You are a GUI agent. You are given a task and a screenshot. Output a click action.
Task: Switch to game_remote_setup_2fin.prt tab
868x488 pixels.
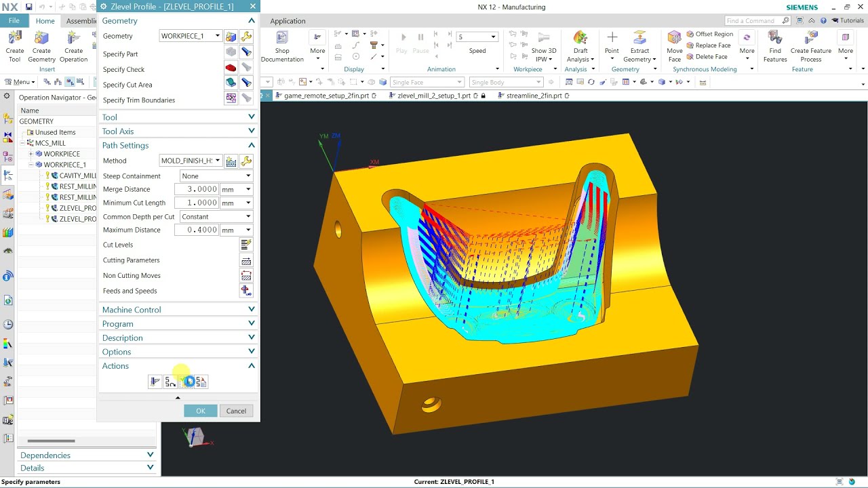pyautogui.click(x=324, y=96)
